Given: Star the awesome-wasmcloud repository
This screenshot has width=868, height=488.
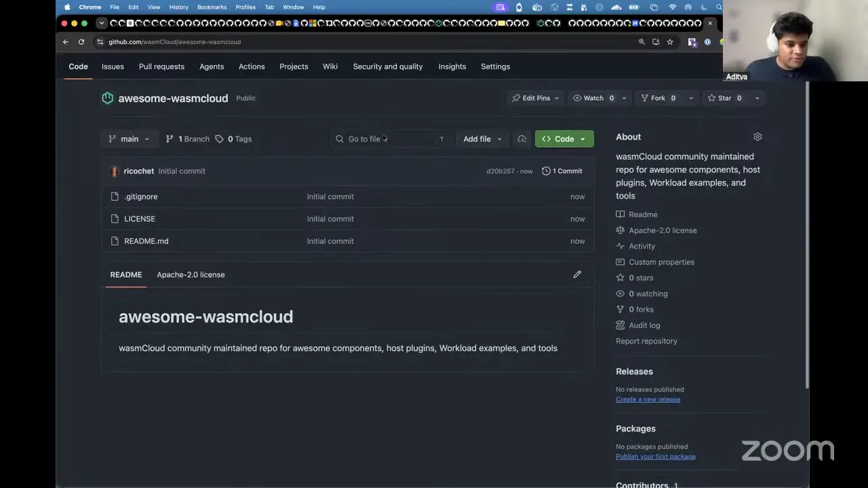Looking at the screenshot, I should point(725,98).
